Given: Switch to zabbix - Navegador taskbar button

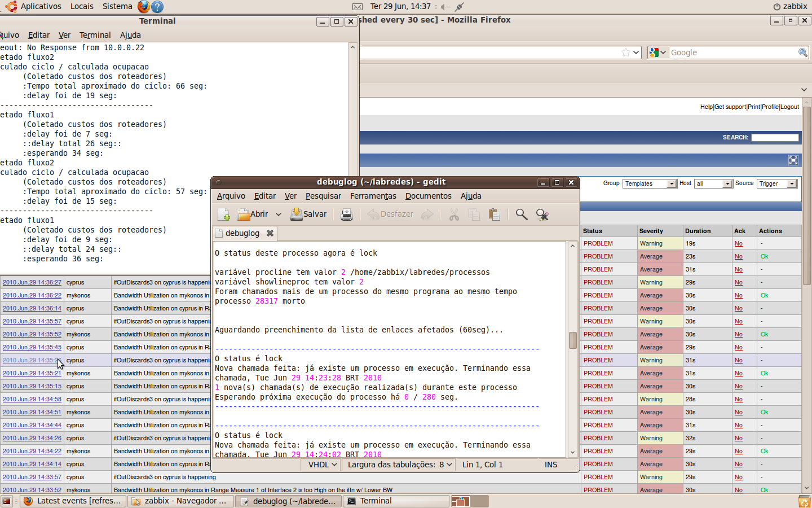Looking at the screenshot, I should coord(180,501).
